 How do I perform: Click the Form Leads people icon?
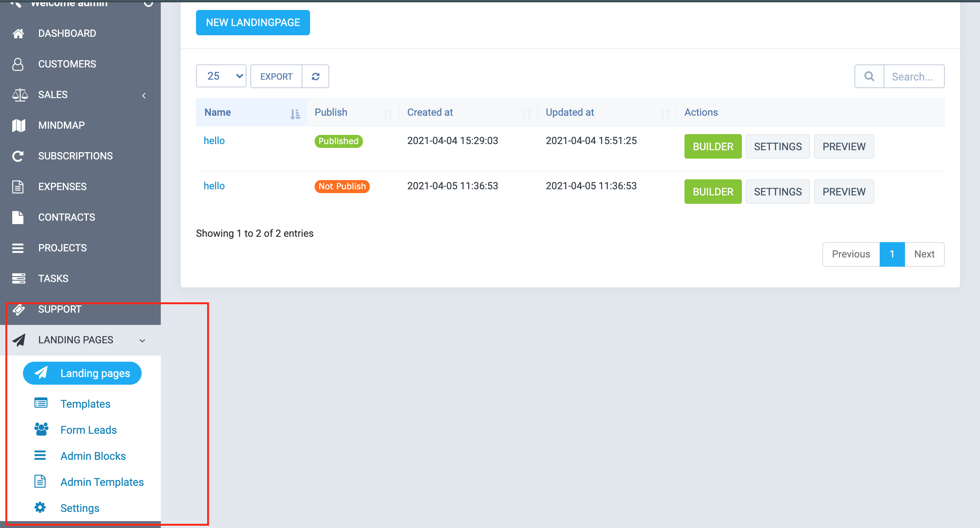[x=41, y=430]
